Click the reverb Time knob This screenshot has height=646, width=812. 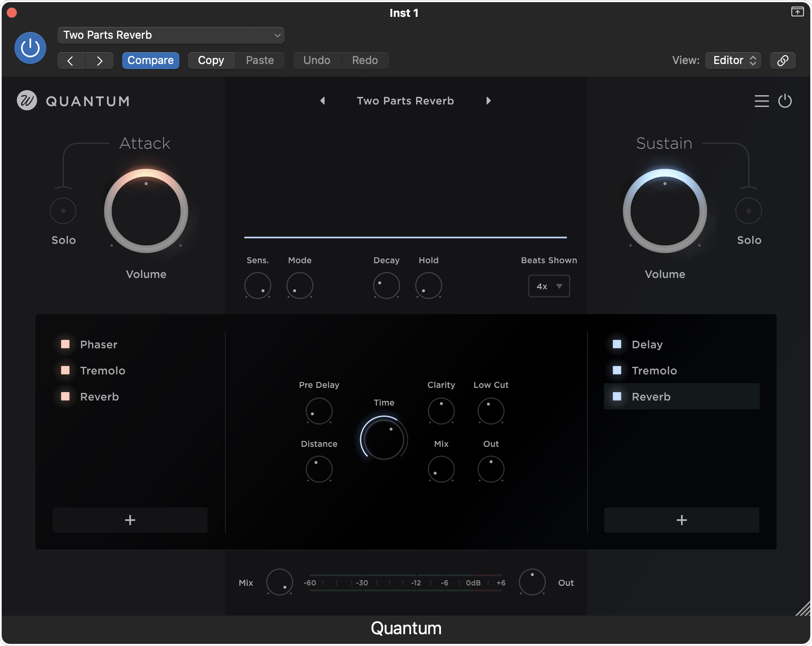pos(384,438)
